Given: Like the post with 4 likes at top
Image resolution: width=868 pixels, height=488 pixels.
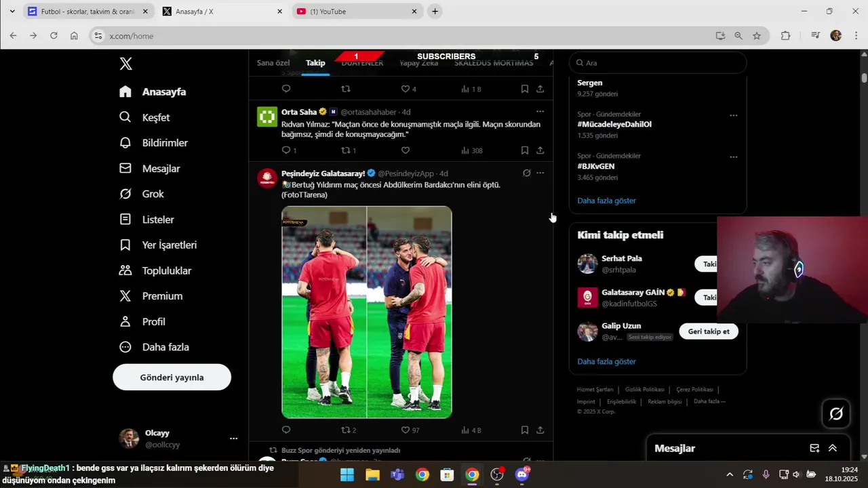Looking at the screenshot, I should click(x=408, y=89).
